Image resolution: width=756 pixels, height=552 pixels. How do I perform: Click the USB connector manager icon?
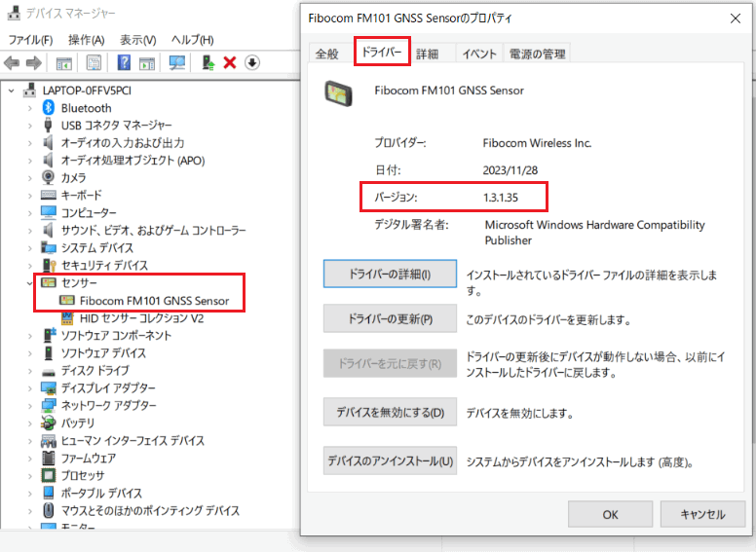(x=48, y=125)
